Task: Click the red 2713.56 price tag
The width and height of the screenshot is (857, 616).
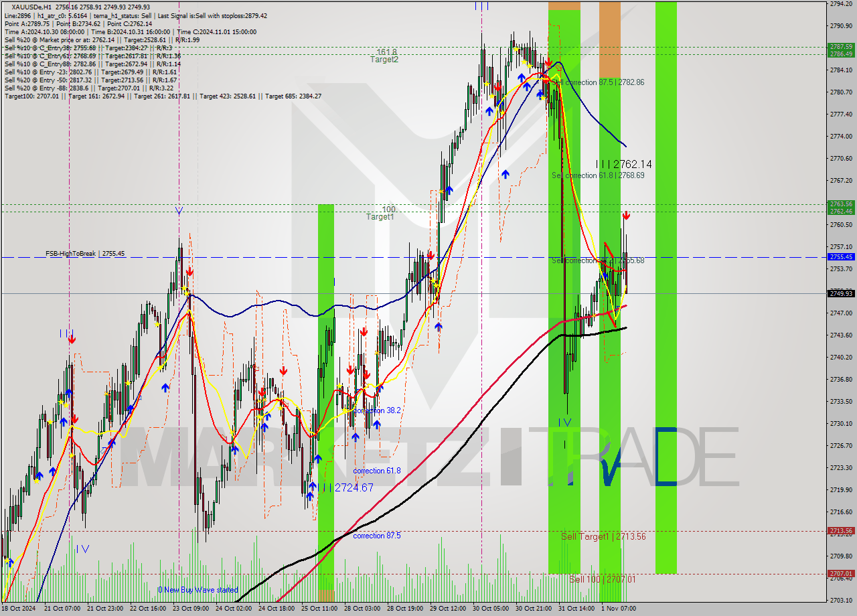Action: 841,530
